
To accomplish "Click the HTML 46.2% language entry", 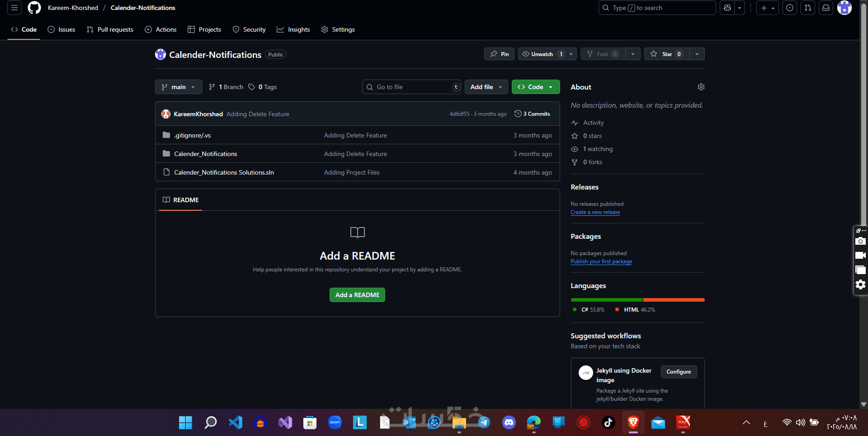I will click(x=635, y=310).
